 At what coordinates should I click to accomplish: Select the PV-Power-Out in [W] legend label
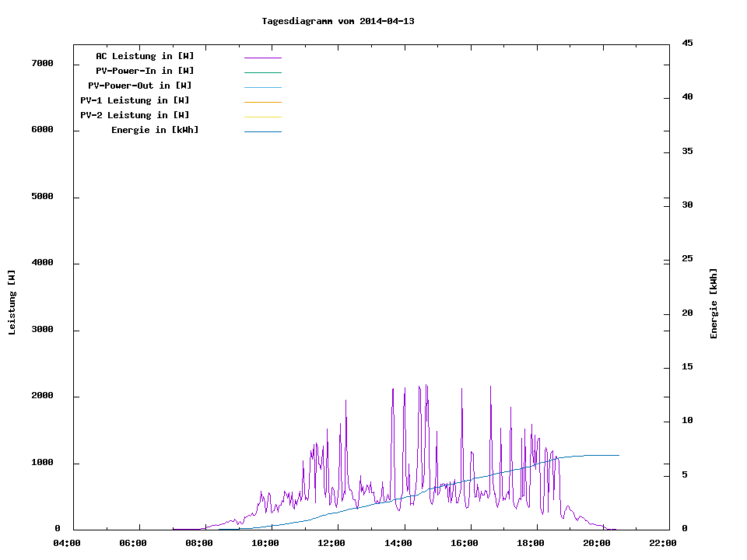139,86
